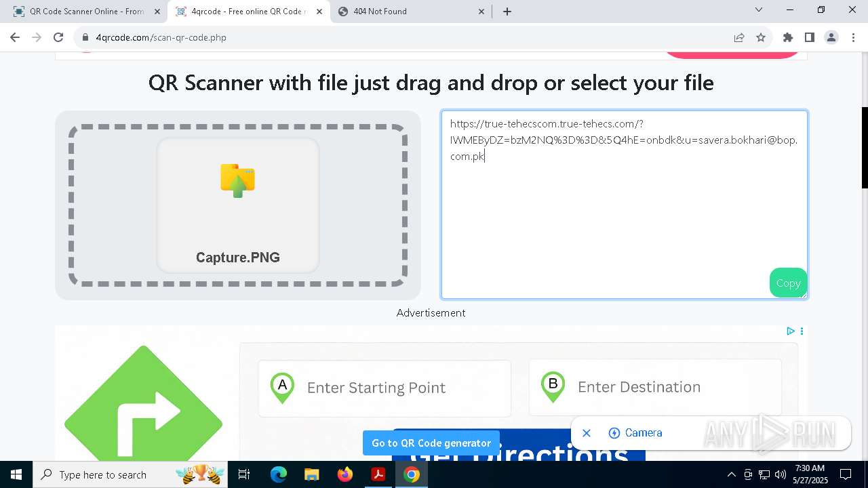Open the notification center icon
This screenshot has width=868, height=488.
click(x=846, y=474)
